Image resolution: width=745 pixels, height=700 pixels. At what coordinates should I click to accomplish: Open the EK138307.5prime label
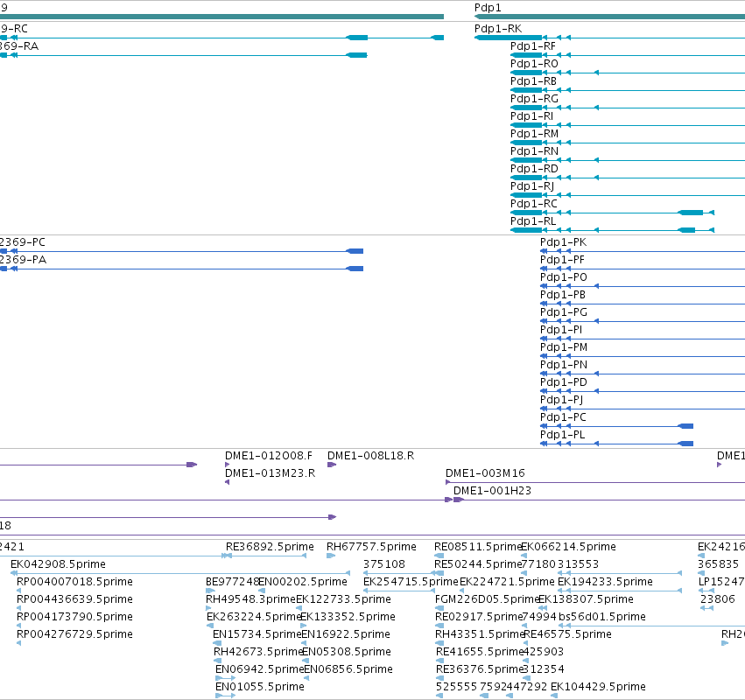586,599
